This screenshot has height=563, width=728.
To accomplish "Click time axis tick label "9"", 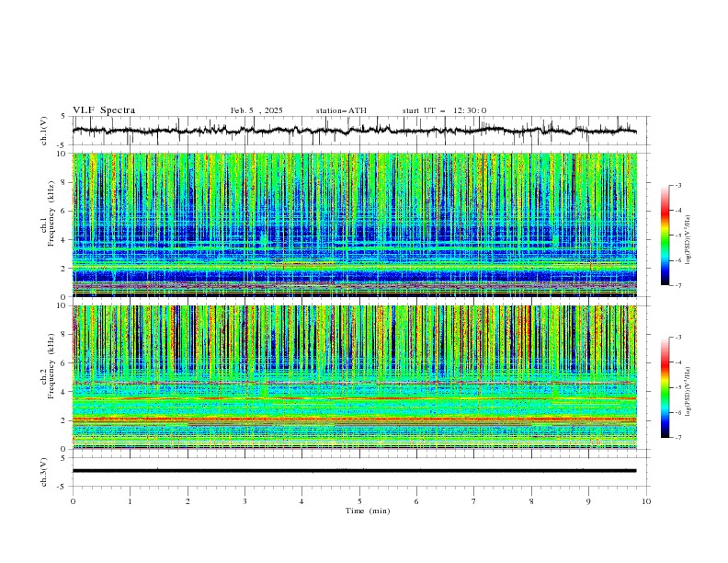I will [588, 501].
